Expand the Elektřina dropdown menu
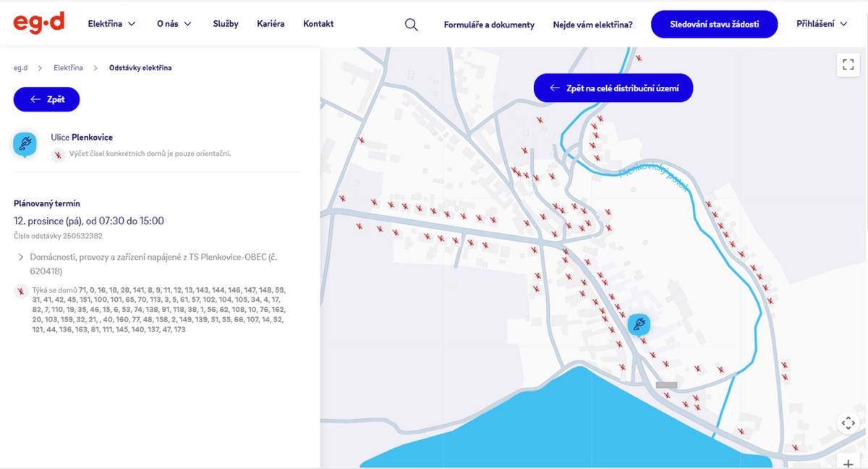Screen dimensions: 868x469 click(x=111, y=24)
